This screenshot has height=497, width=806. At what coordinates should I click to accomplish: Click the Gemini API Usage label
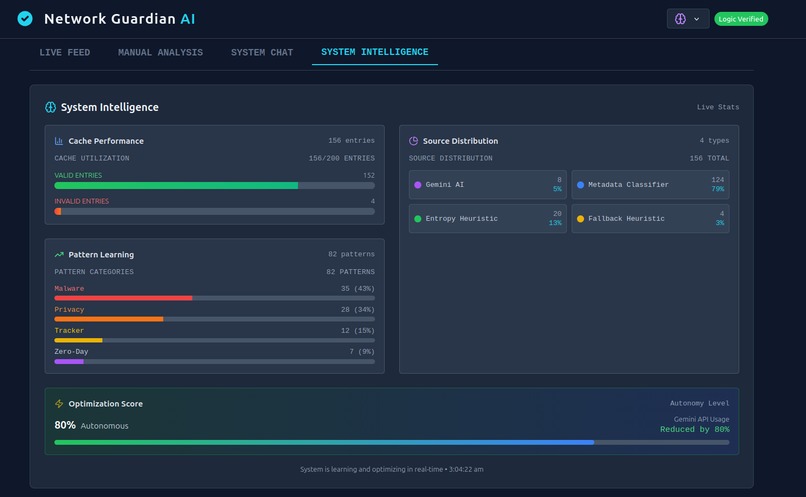[x=701, y=419]
